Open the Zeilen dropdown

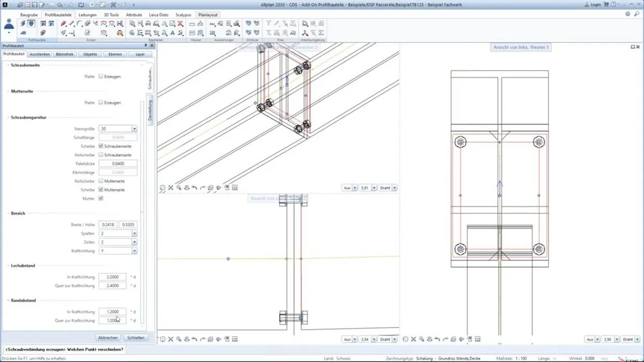pos(134,242)
